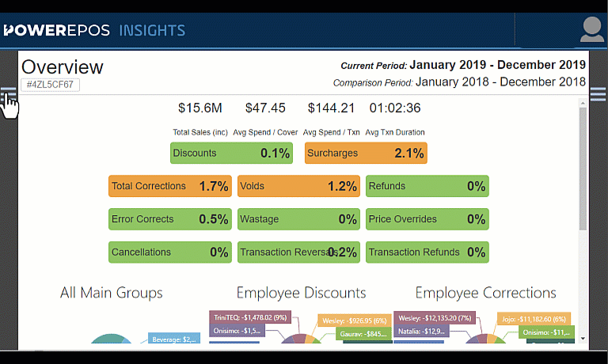Click the Jojo -$11,182.60 corrections label
This screenshot has width=608, height=364.
tap(534, 319)
